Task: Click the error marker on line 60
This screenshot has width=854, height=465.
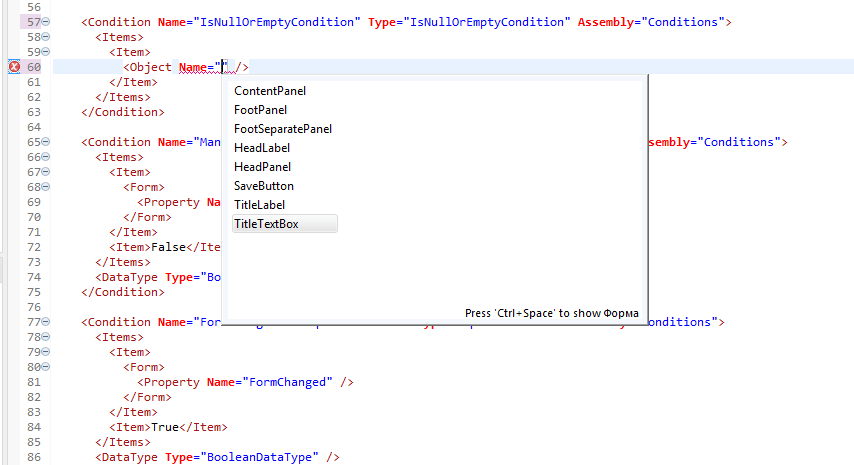Action: (14, 67)
